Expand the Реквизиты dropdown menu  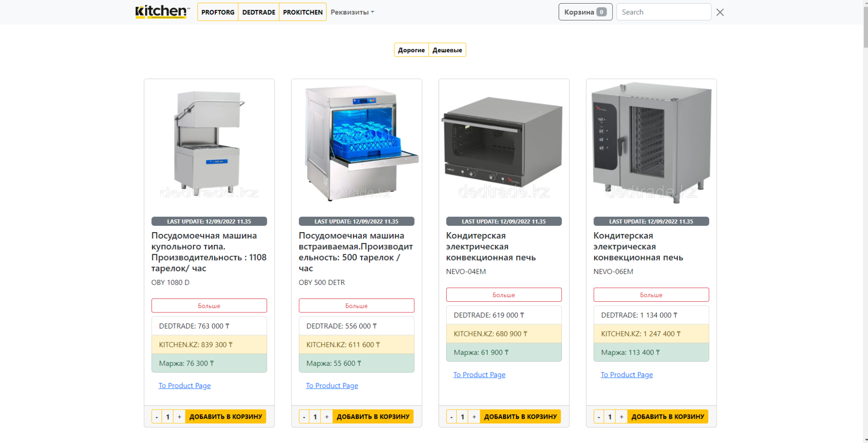tap(352, 12)
